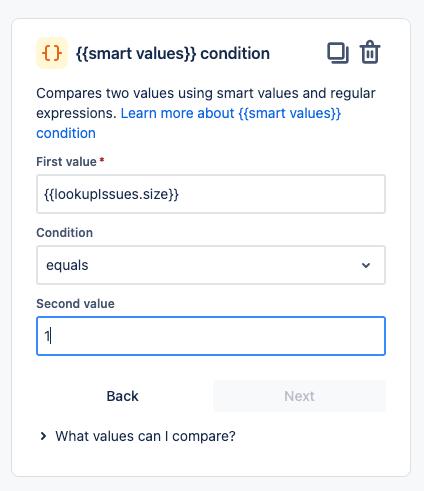Image resolution: width=424 pixels, height=491 pixels.
Task: Expand the What values can I compare section
Action: point(137,436)
